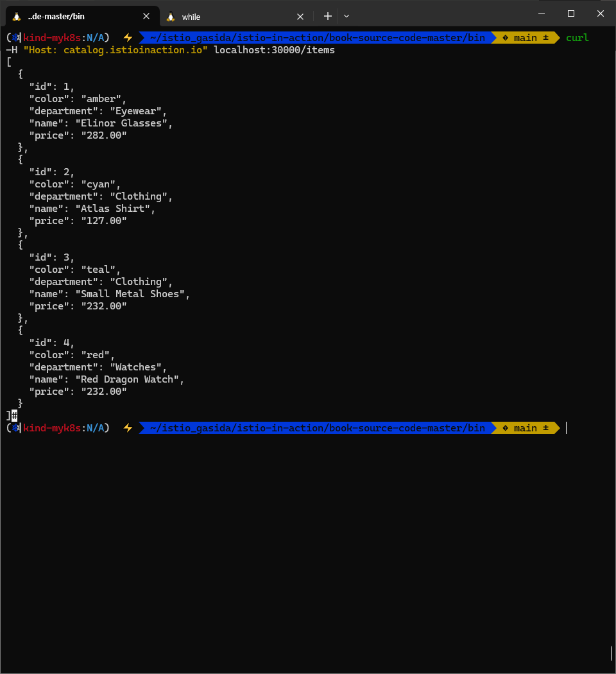Click the kind-myk8s context in the top prompt
Screen dimensions: 616x674
click(x=52, y=38)
